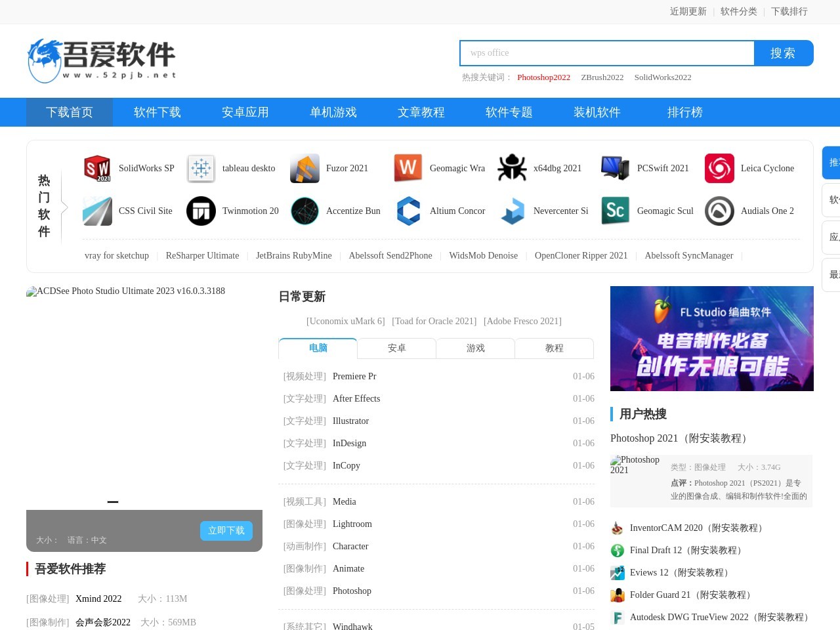Open the Audials One 2 icon
The height and width of the screenshot is (630, 840).
coord(720,211)
